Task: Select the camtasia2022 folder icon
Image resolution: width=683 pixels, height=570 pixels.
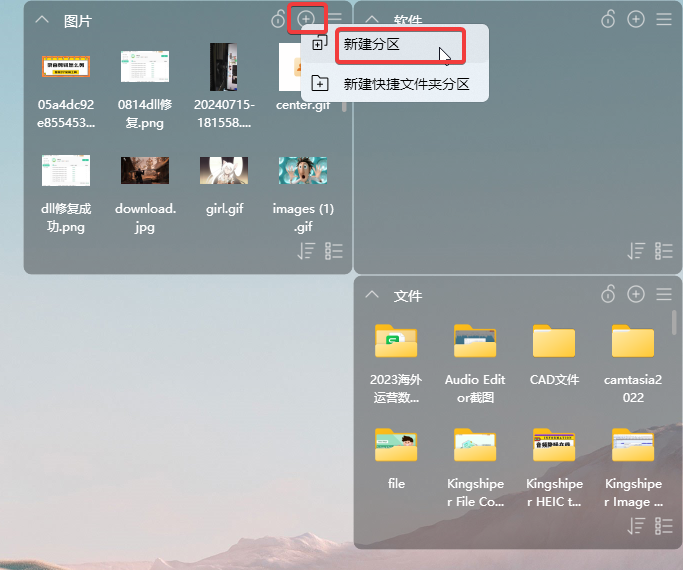Action: point(633,341)
